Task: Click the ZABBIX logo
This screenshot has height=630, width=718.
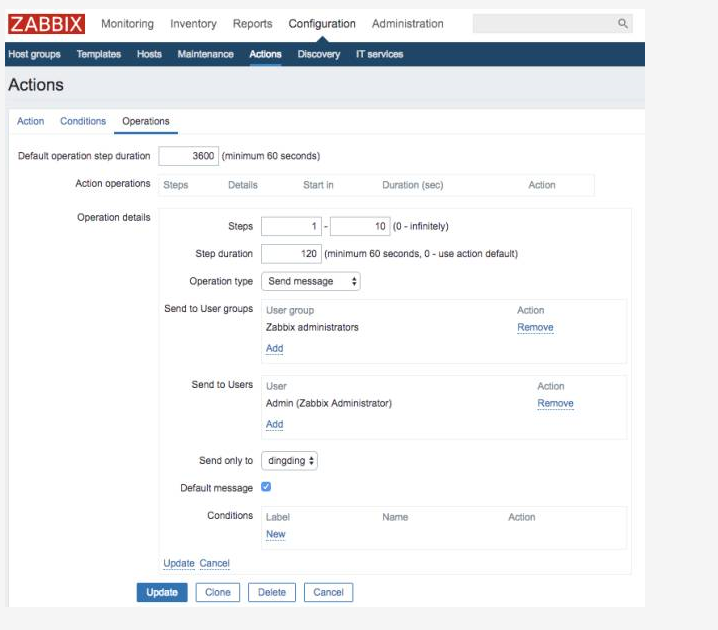Action: click(x=46, y=24)
